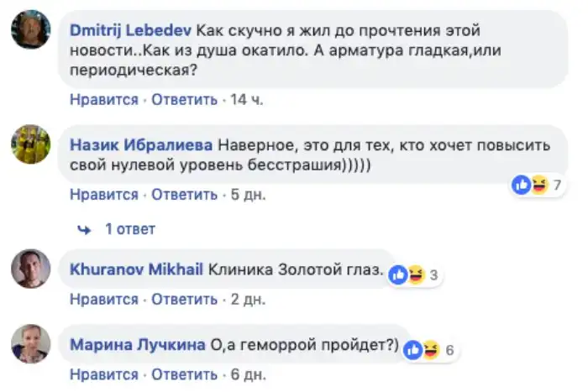Screen dimensions: 588x392
Task: Visit the Назик Ибралиева profile name link
Action: click(x=141, y=144)
